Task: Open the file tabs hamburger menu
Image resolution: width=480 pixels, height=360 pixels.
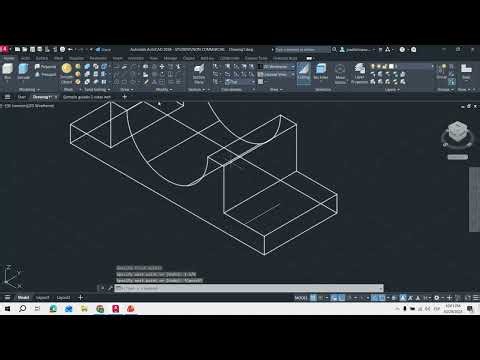Action: pyautogui.click(x=7, y=97)
